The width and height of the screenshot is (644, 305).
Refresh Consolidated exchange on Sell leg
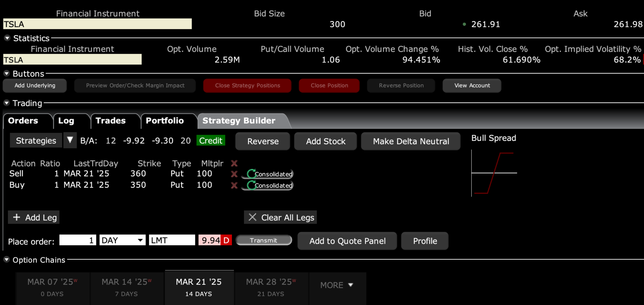(x=251, y=174)
